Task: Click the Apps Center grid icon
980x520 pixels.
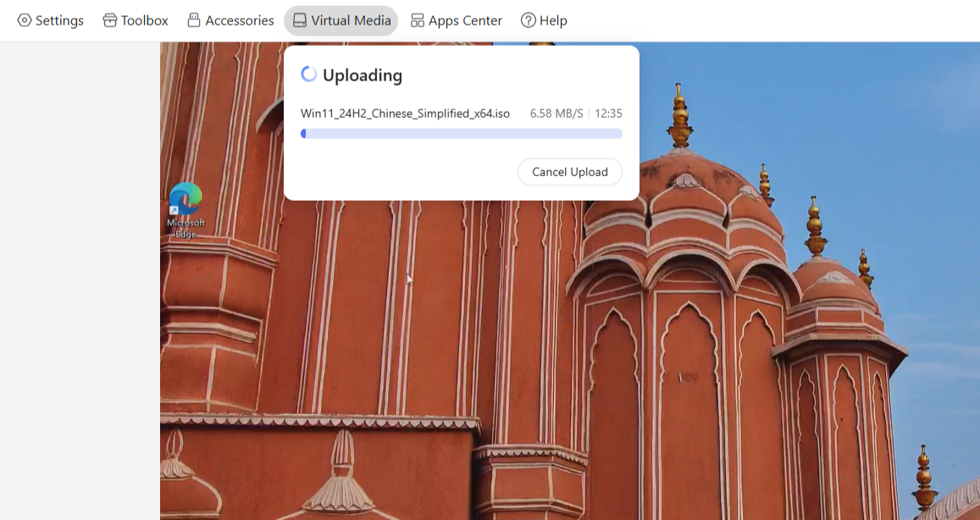Action: click(x=418, y=20)
